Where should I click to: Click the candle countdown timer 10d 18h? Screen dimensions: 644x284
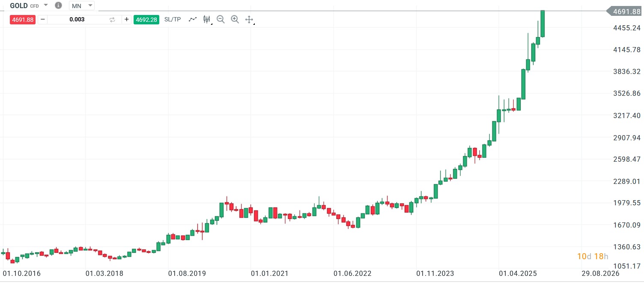point(593,257)
